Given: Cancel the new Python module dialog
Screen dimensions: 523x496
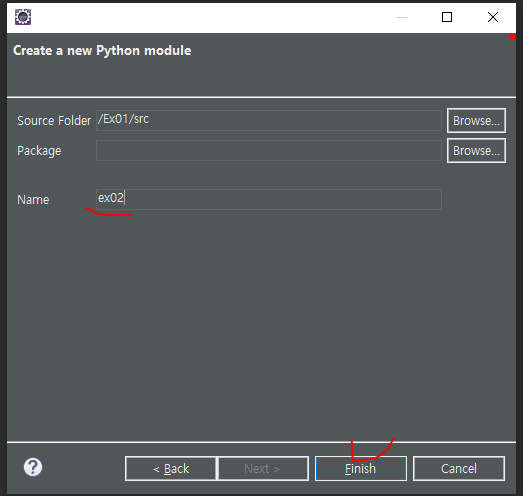Looking at the screenshot, I should point(459,468).
